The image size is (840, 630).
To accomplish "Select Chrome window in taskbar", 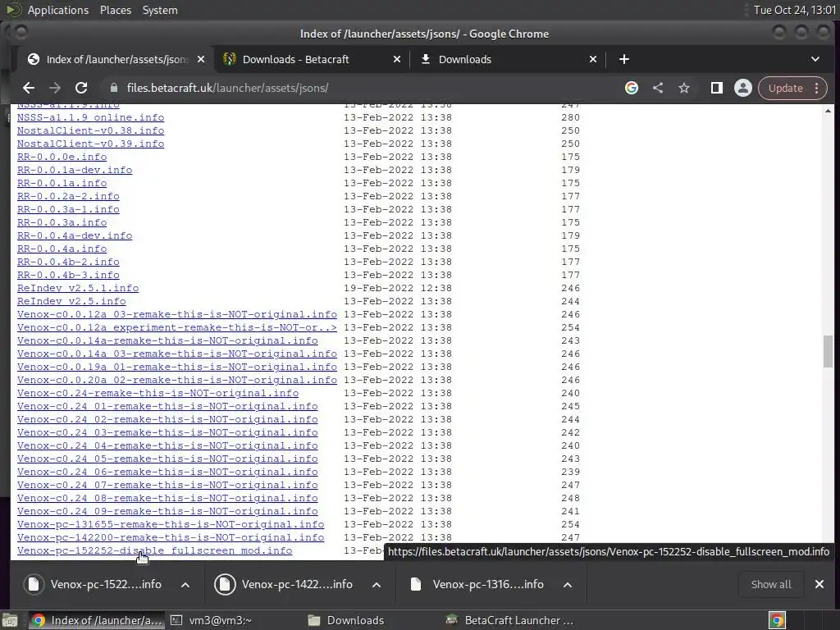I will (97, 620).
